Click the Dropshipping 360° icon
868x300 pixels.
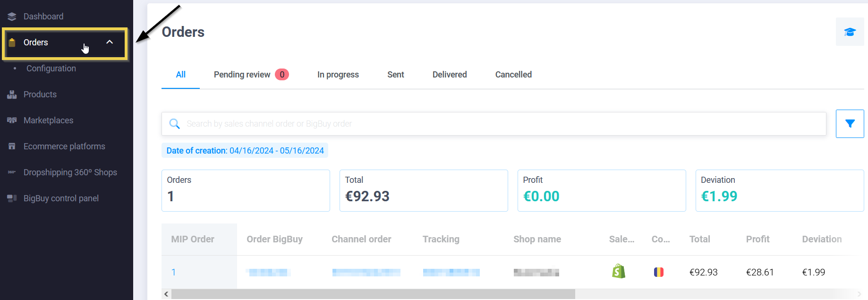(12, 172)
